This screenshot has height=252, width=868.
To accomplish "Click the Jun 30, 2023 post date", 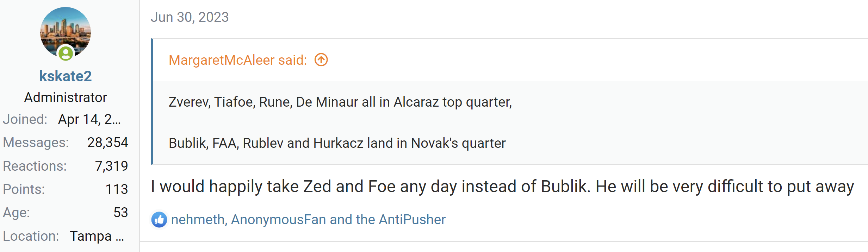I will pyautogui.click(x=190, y=17).
